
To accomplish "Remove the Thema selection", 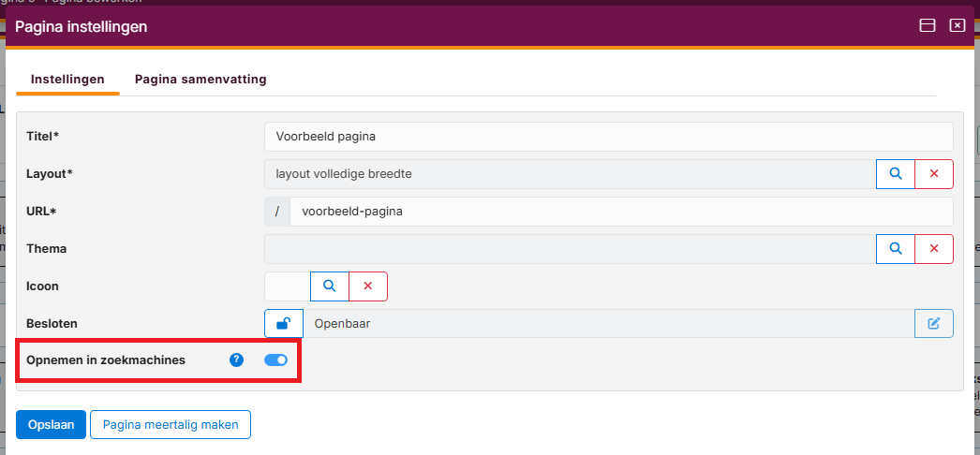I will (933, 249).
